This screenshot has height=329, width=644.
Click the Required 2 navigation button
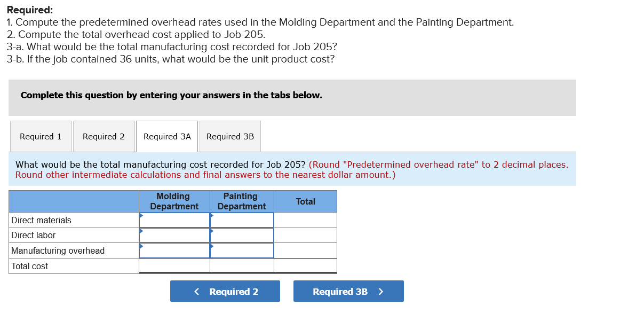pos(225,291)
